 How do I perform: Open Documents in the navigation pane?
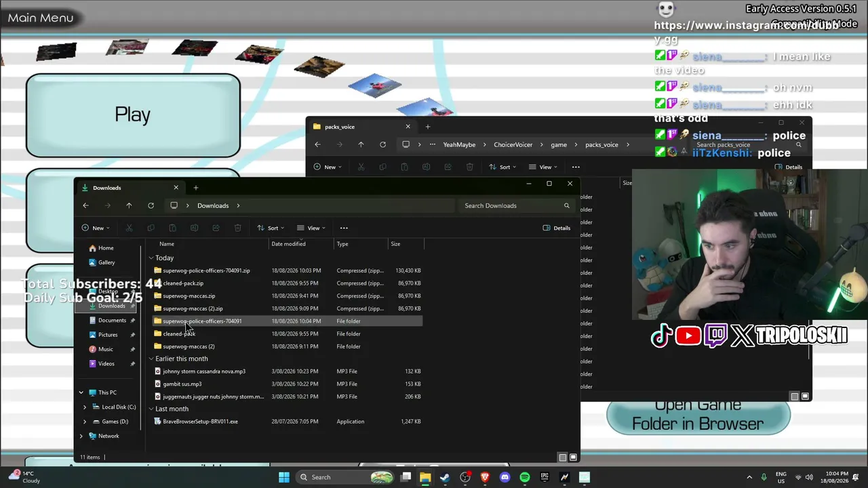112,321
